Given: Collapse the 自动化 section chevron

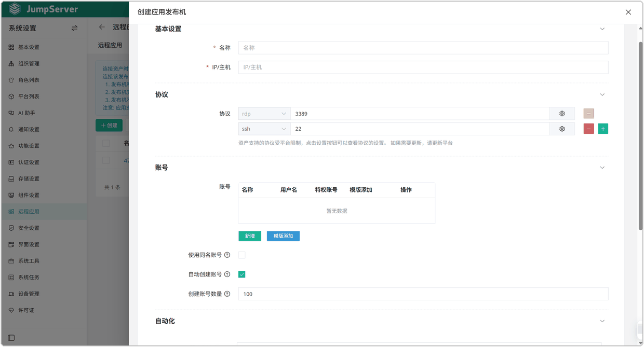Looking at the screenshot, I should coord(602,321).
